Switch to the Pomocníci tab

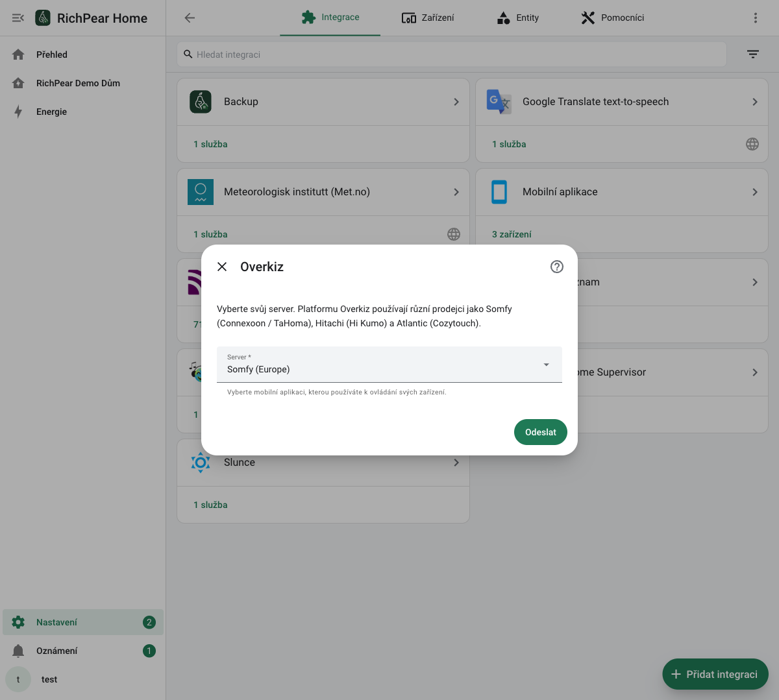pyautogui.click(x=613, y=18)
